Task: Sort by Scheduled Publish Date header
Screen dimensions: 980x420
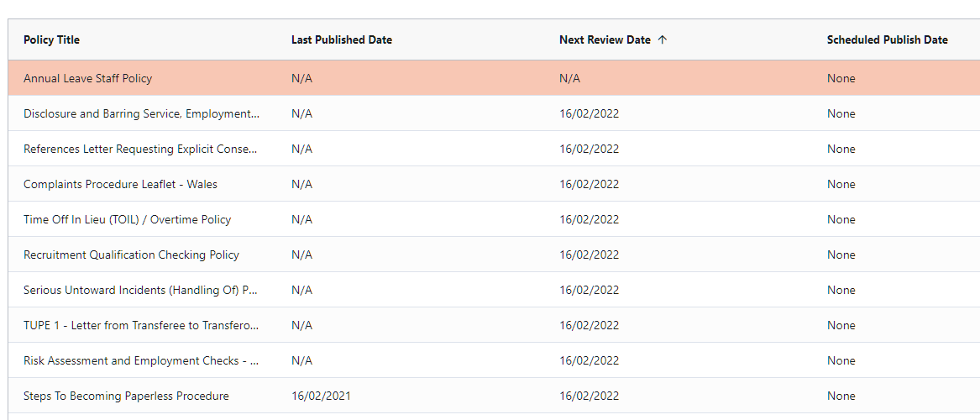Action: (x=887, y=39)
